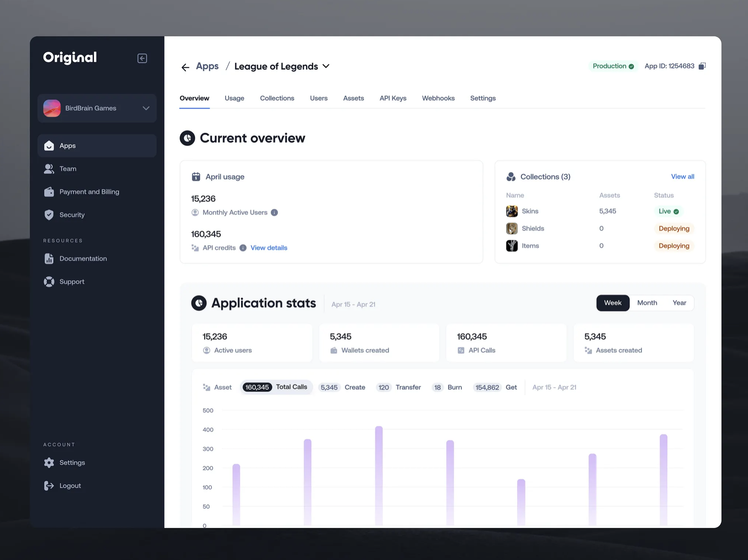The image size is (748, 560).
Task: Open Payment and Billing wallet icon
Action: coord(49,192)
